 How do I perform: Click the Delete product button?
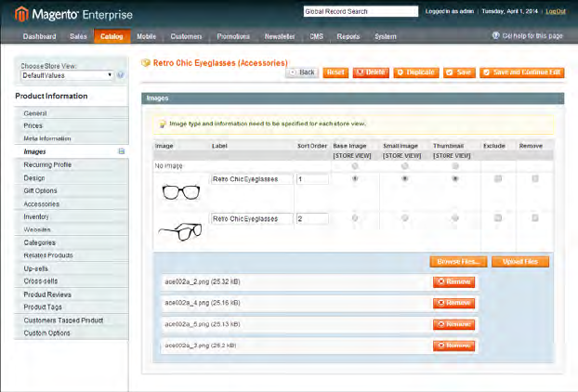coord(371,72)
